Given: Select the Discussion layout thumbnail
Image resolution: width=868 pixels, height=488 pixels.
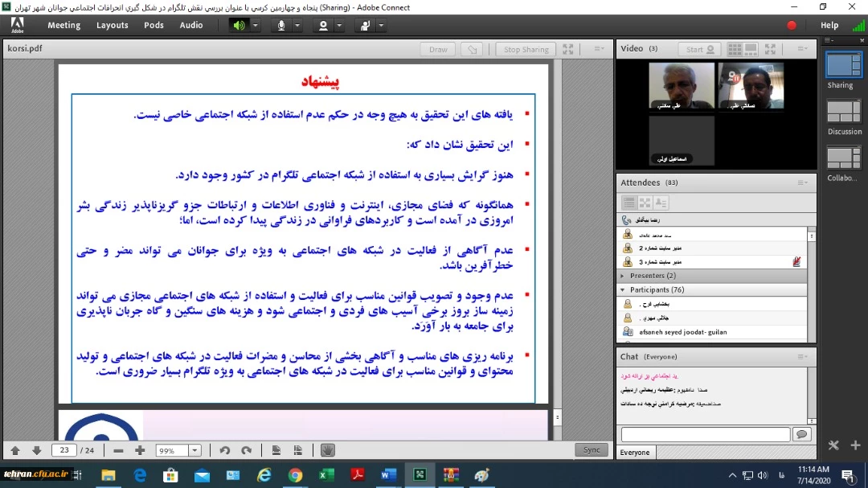Looking at the screenshot, I should 844,112.
